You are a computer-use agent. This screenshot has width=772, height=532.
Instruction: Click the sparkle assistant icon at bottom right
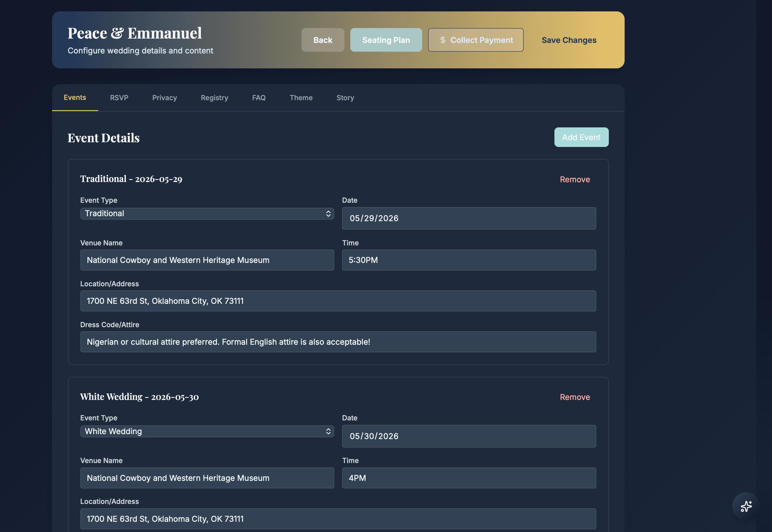coord(746,506)
